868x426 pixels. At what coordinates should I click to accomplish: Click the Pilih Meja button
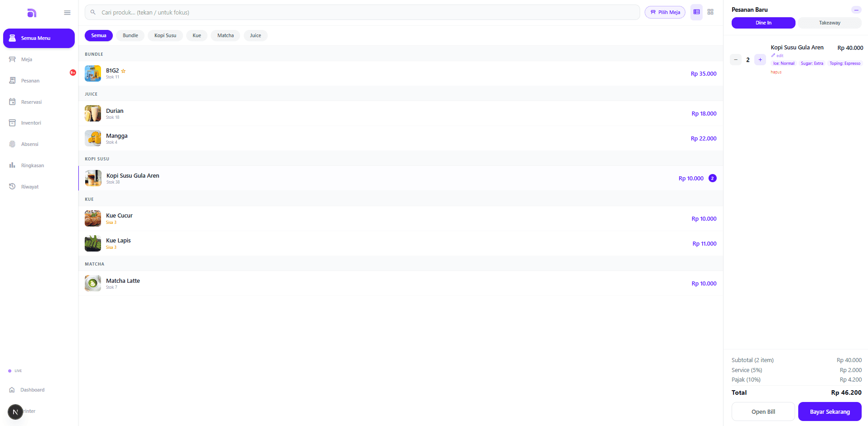(665, 12)
